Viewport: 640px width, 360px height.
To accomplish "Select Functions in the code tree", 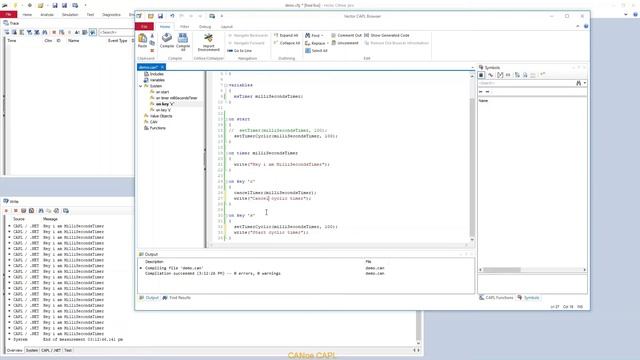I will (x=155, y=128).
